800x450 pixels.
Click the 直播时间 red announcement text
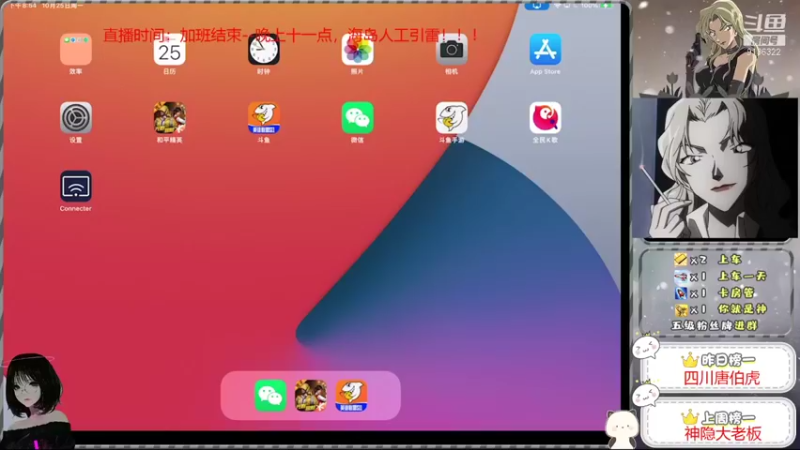291,35
